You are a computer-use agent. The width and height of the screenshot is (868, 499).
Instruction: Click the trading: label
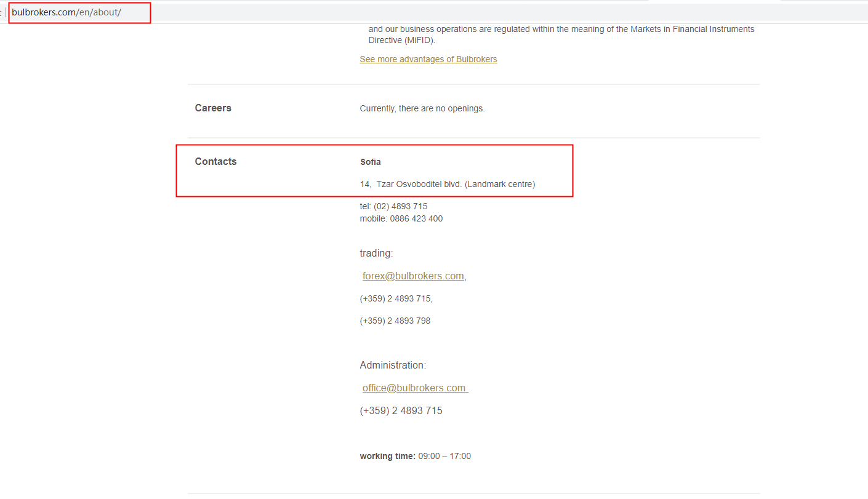[376, 253]
